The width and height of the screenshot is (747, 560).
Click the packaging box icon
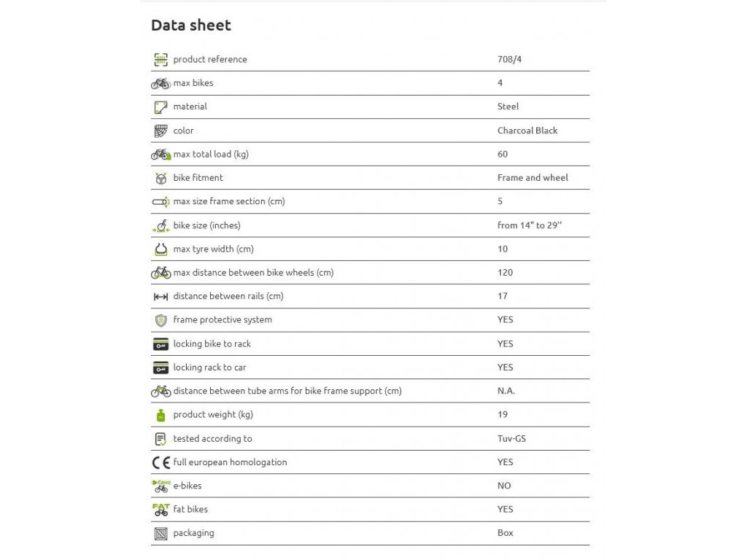click(160, 534)
